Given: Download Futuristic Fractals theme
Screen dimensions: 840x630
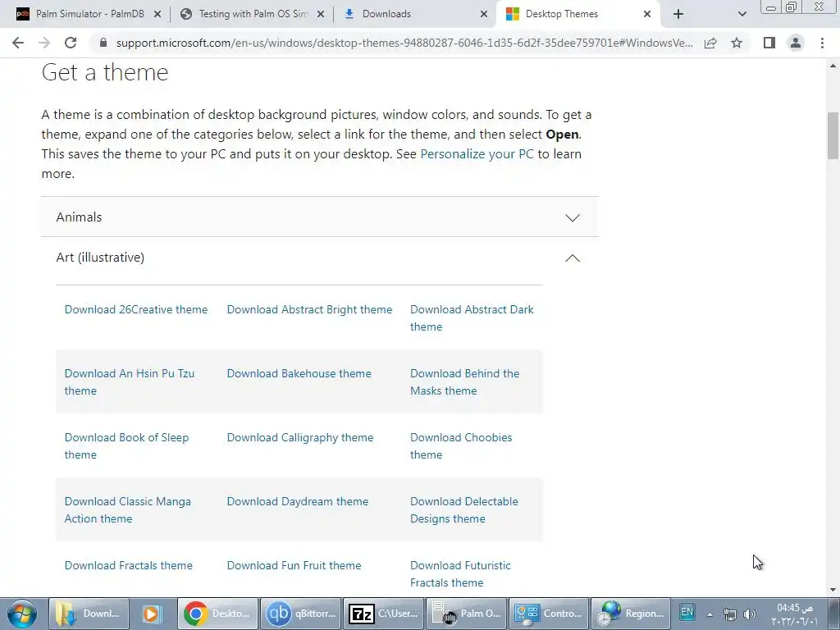Looking at the screenshot, I should [460, 573].
